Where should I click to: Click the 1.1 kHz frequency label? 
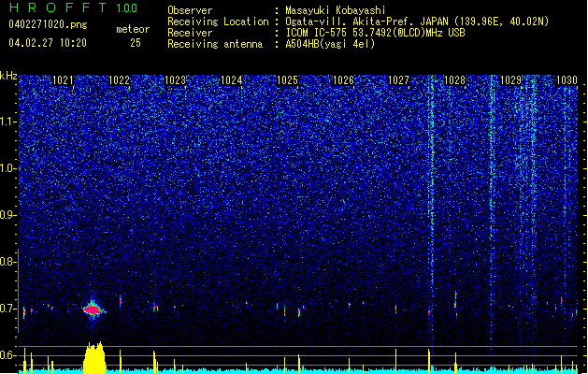pyautogui.click(x=8, y=122)
